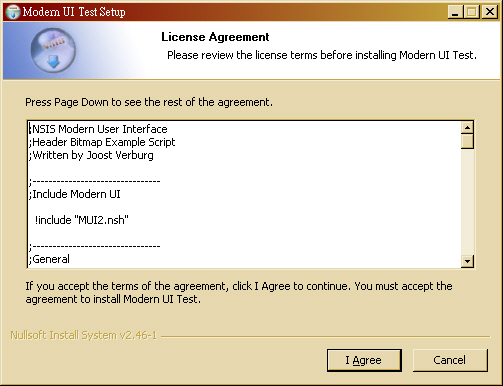This screenshot has width=503, height=386.
Task: Click the NSIS header logo with the blue arrow
Action: tap(53, 51)
